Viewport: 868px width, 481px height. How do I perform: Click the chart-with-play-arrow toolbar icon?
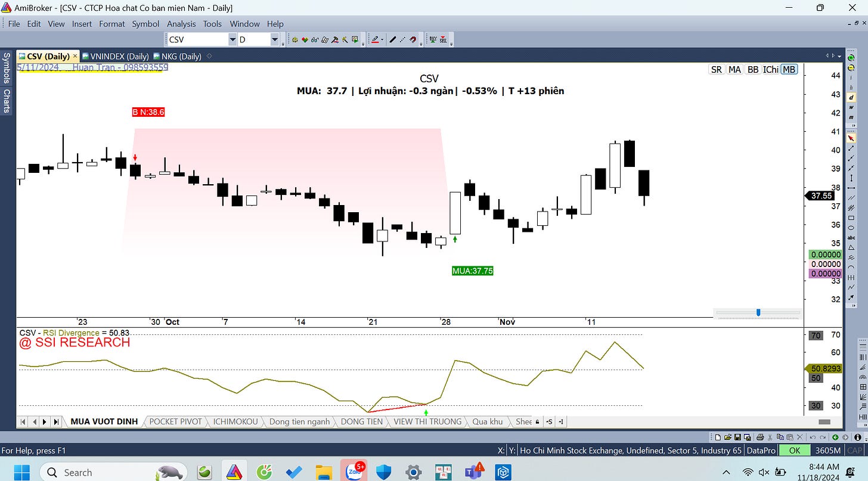(355, 40)
